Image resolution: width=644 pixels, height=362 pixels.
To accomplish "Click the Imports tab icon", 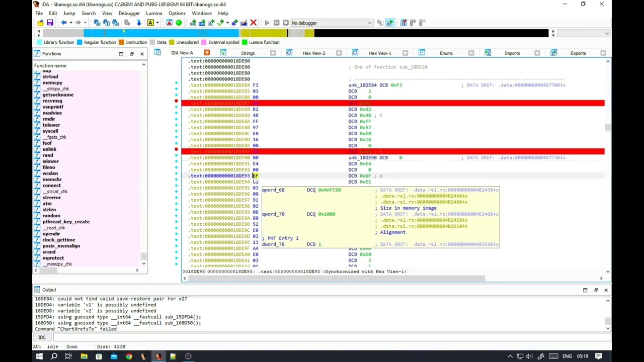I will click(x=488, y=53).
